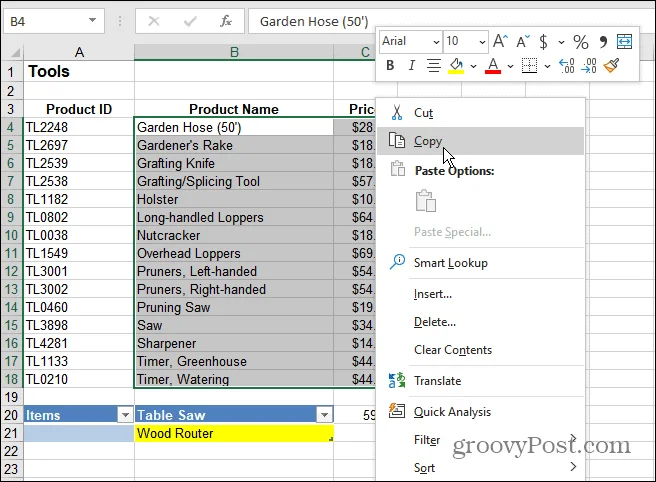This screenshot has width=656, height=482.
Task: Select the Grafting Knife cell
Action: tap(234, 163)
